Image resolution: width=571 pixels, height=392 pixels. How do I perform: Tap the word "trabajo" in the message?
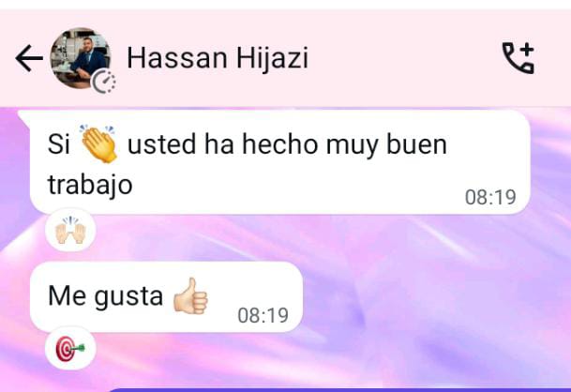pos(90,186)
